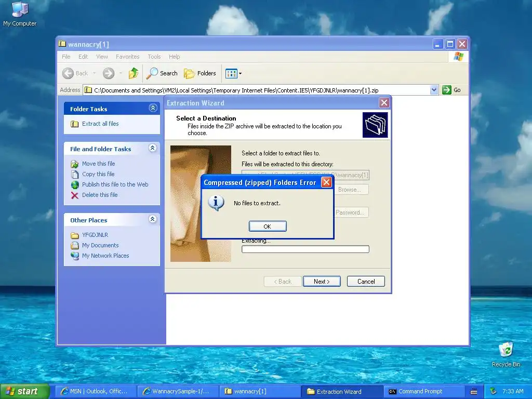Viewport: 532px width, 399px height.
Task: Toggle the Folders pane button
Action: (200, 73)
